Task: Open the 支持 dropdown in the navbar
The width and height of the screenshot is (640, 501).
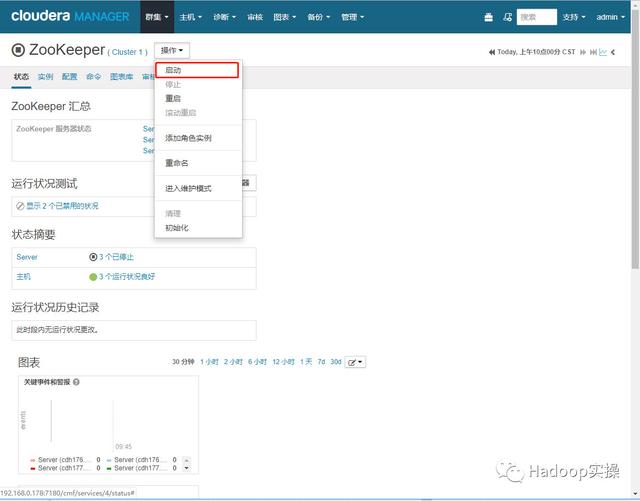Action: (574, 17)
